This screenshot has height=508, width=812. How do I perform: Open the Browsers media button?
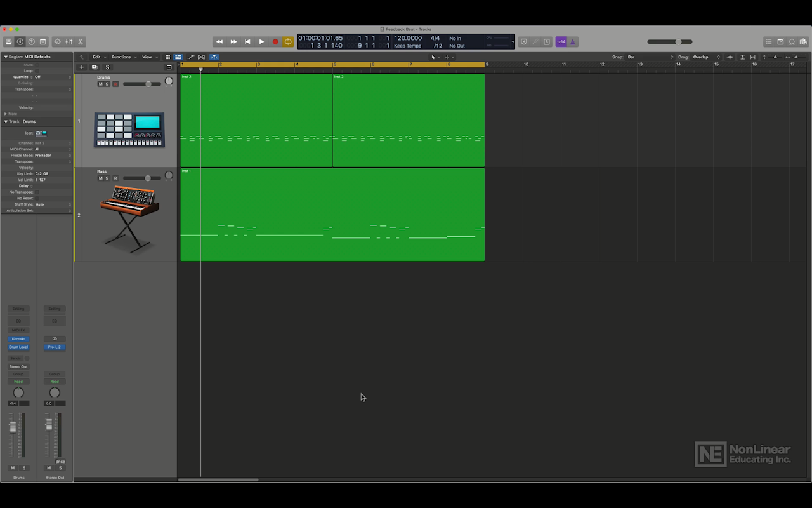[803, 42]
